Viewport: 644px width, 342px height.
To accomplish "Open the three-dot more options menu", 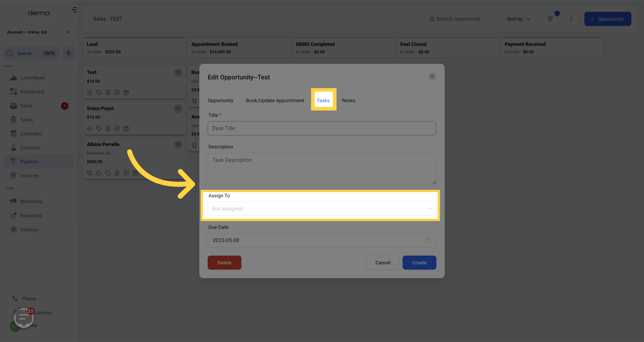I will (571, 19).
